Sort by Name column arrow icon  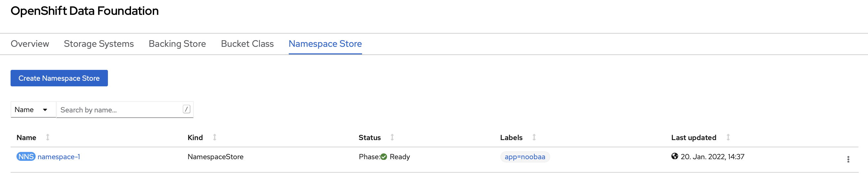coord(48,137)
